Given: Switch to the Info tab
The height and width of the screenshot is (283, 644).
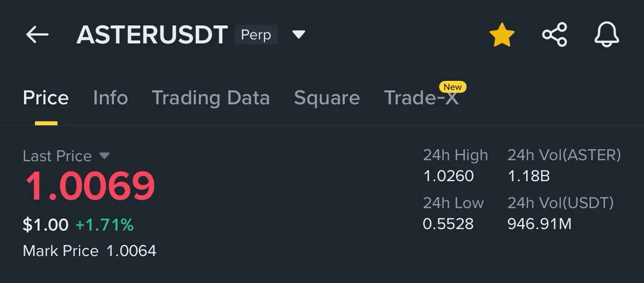Looking at the screenshot, I should tap(110, 98).
